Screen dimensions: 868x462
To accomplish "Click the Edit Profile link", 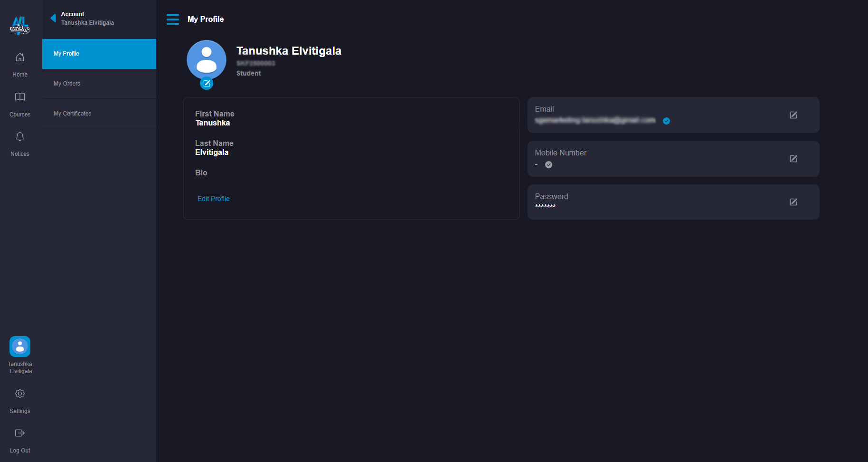I will (x=213, y=199).
